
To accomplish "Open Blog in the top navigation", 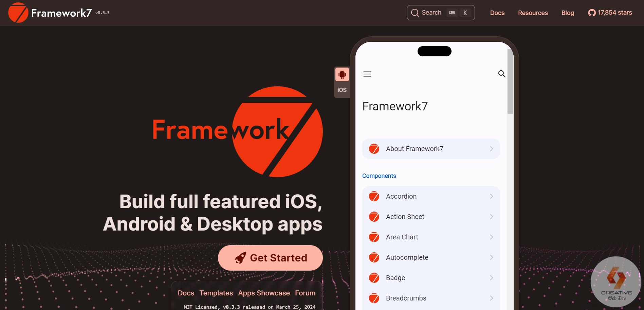I will (568, 13).
